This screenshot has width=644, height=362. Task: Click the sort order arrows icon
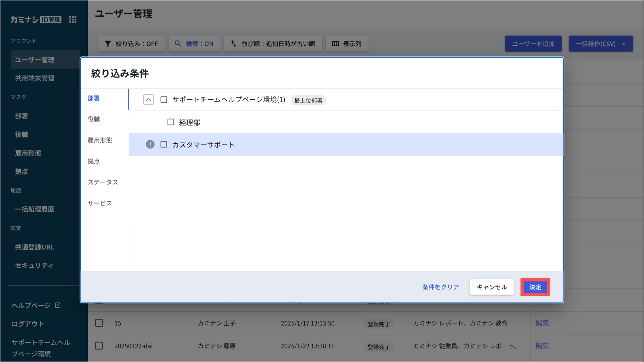pos(234,44)
